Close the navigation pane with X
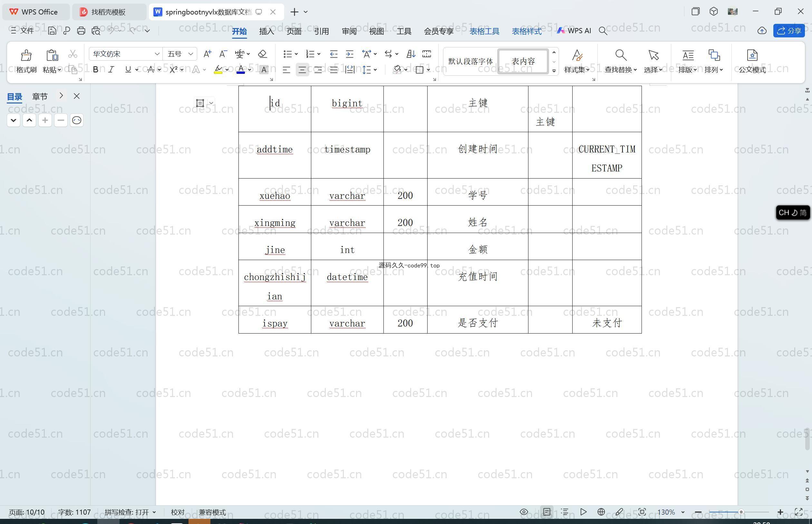Viewport: 812px width, 524px height. (x=77, y=96)
